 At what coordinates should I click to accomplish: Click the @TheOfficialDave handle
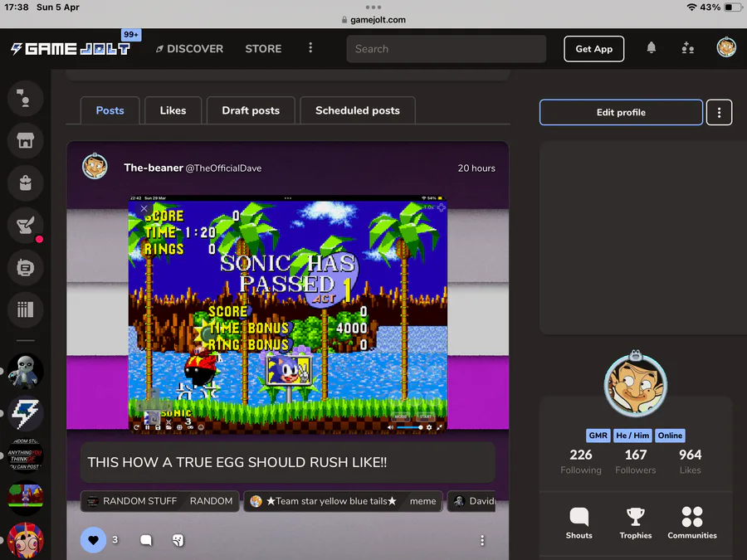tap(223, 168)
